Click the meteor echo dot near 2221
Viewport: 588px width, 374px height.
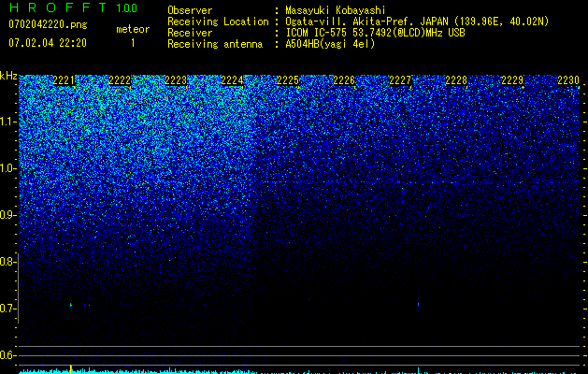70,305
